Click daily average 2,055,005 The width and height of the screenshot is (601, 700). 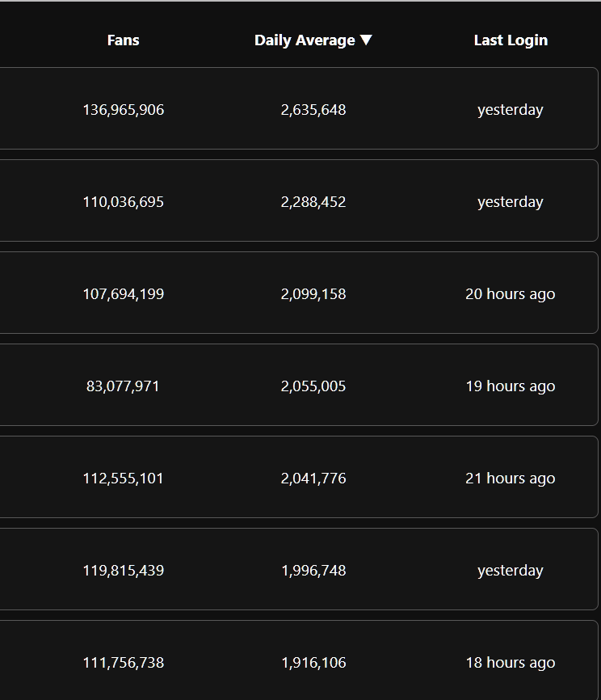pyautogui.click(x=313, y=386)
